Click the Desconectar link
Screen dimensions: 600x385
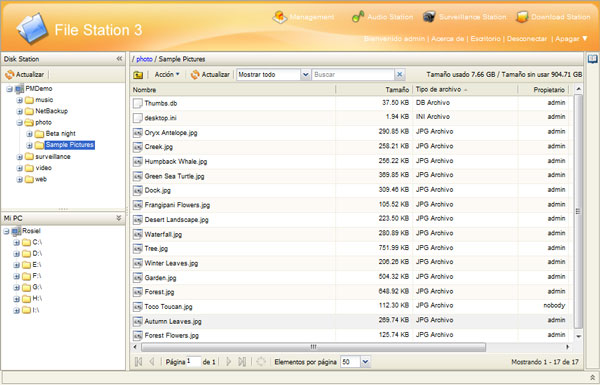tap(527, 39)
